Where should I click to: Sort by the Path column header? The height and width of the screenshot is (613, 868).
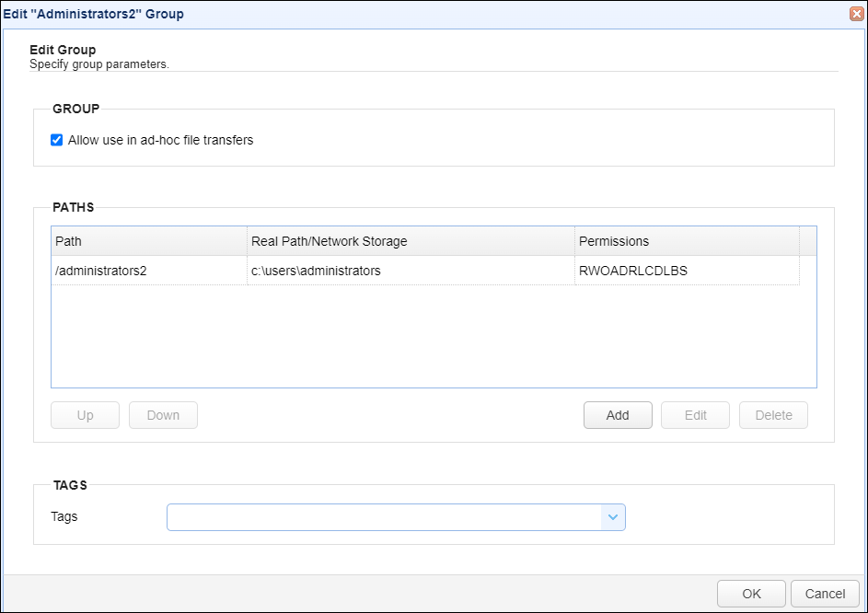(148, 241)
